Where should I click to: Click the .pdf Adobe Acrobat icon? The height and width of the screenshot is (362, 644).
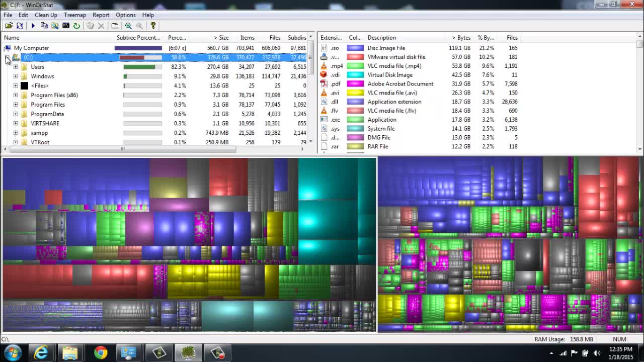pyautogui.click(x=324, y=84)
